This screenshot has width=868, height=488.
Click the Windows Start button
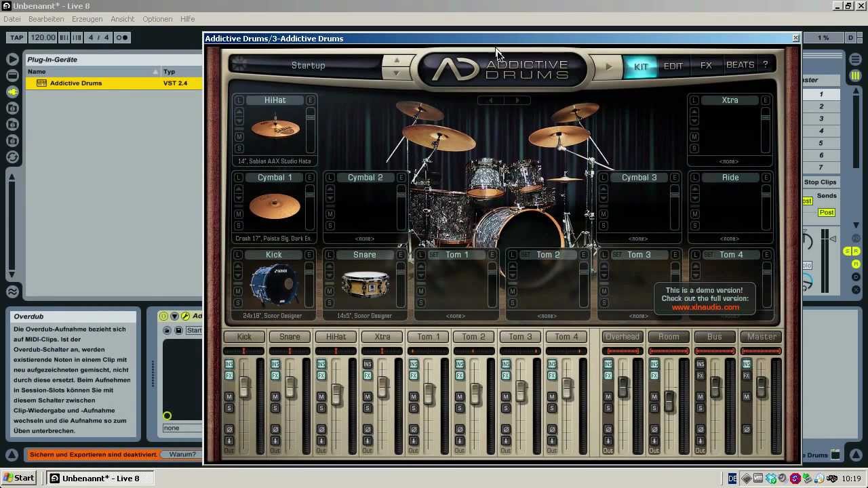(x=19, y=478)
